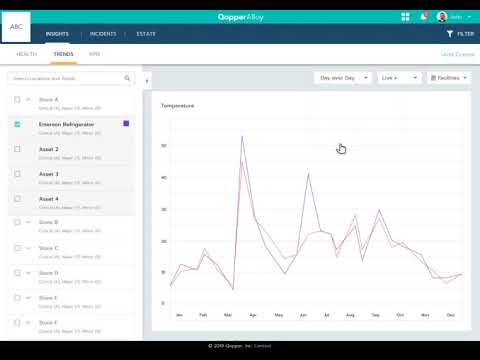This screenshot has width=480, height=360.
Task: Click the location and asset search field
Action: coord(71,78)
